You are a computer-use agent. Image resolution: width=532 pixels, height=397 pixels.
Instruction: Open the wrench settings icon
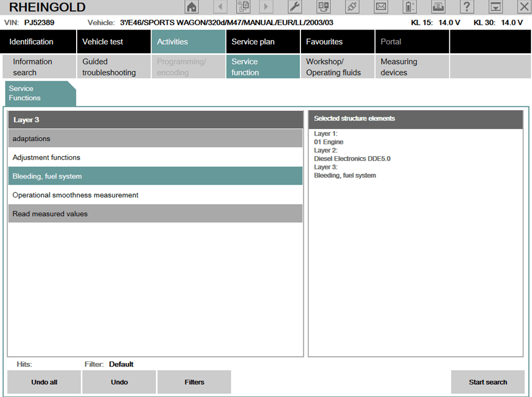pos(295,7)
